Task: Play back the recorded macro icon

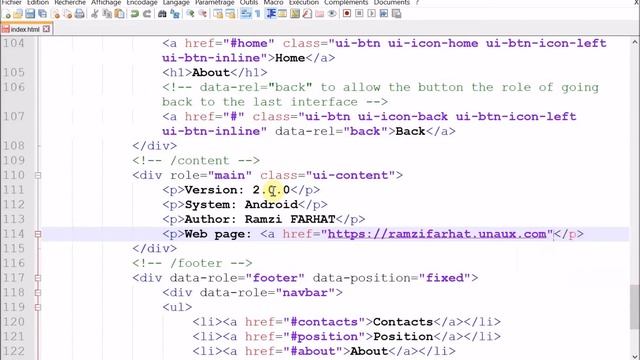Action: point(371,14)
